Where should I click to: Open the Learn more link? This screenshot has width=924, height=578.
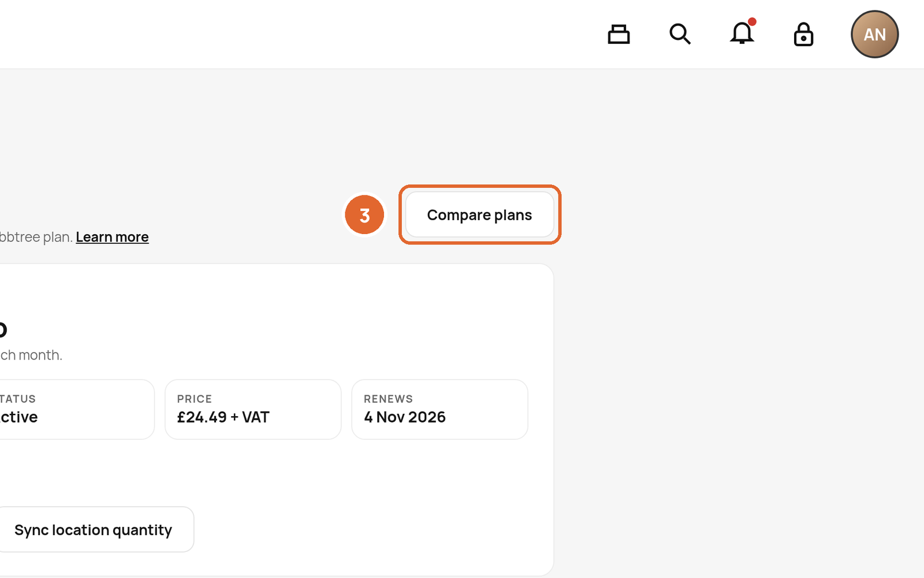click(x=112, y=237)
